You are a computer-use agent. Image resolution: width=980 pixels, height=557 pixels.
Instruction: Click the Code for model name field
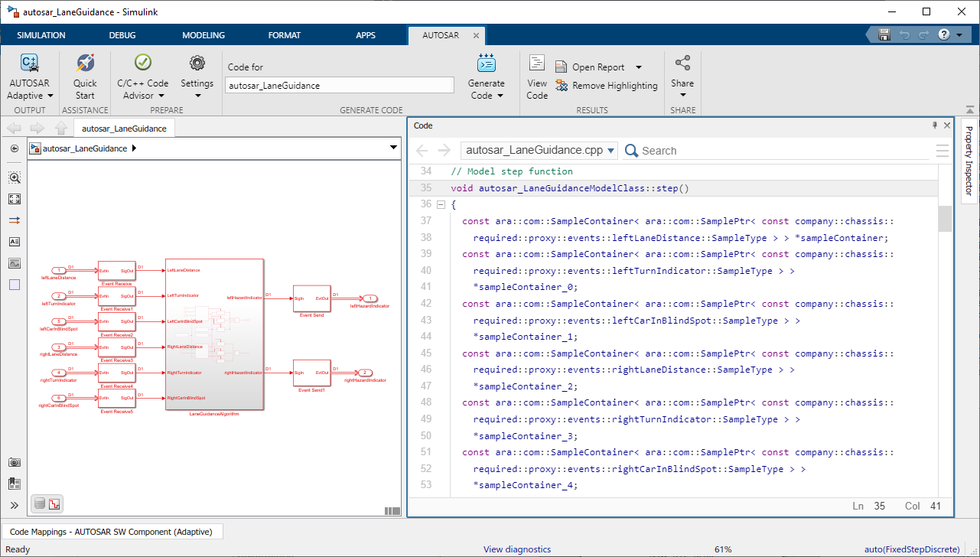tap(340, 86)
